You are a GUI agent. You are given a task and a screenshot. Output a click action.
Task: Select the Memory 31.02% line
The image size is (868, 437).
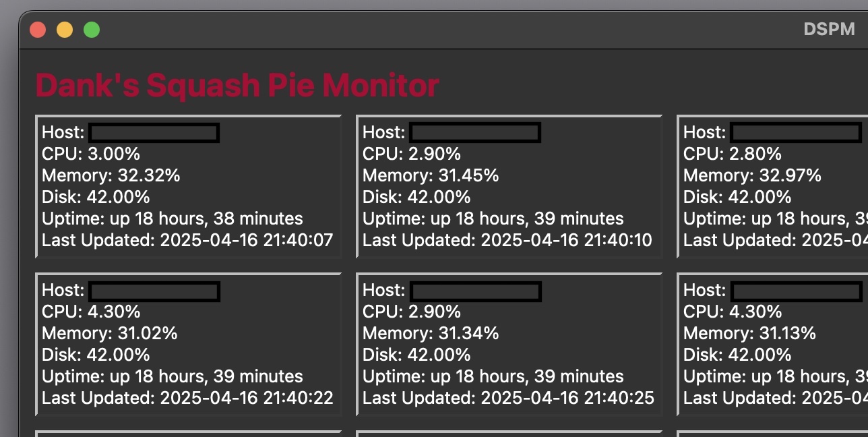(110, 333)
